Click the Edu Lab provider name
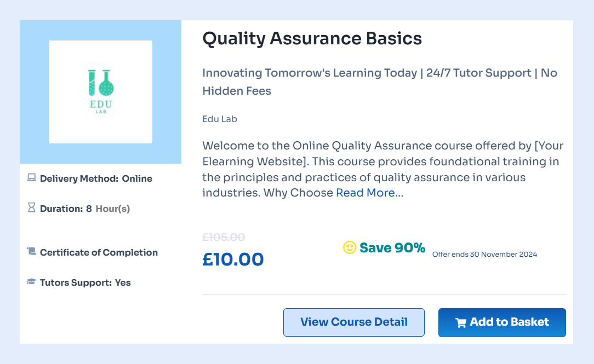 point(220,119)
